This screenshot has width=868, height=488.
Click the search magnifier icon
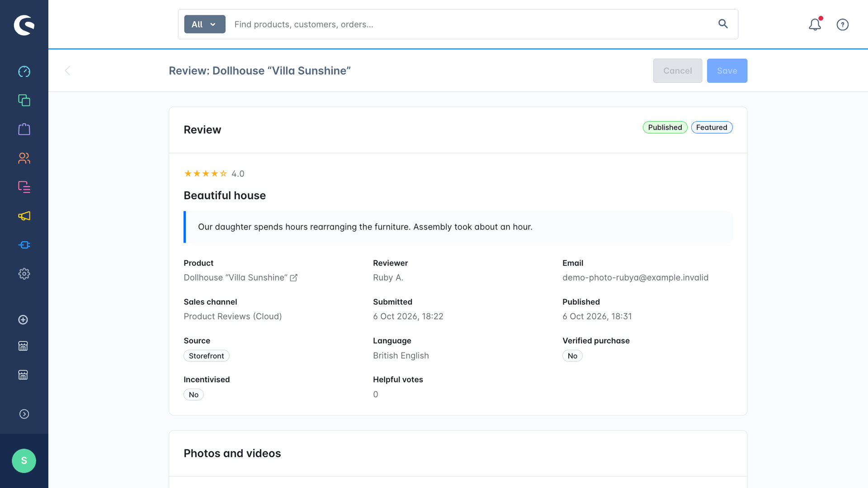click(x=723, y=24)
